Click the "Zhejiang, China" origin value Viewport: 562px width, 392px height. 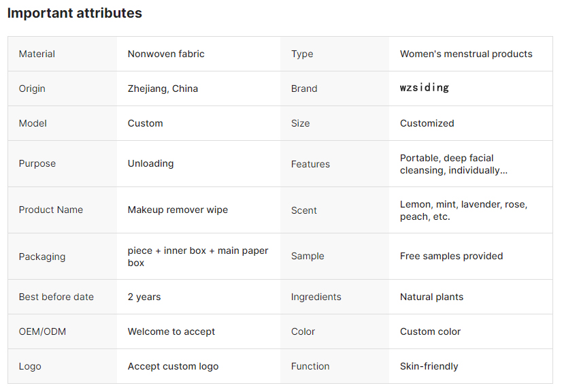pyautogui.click(x=163, y=88)
